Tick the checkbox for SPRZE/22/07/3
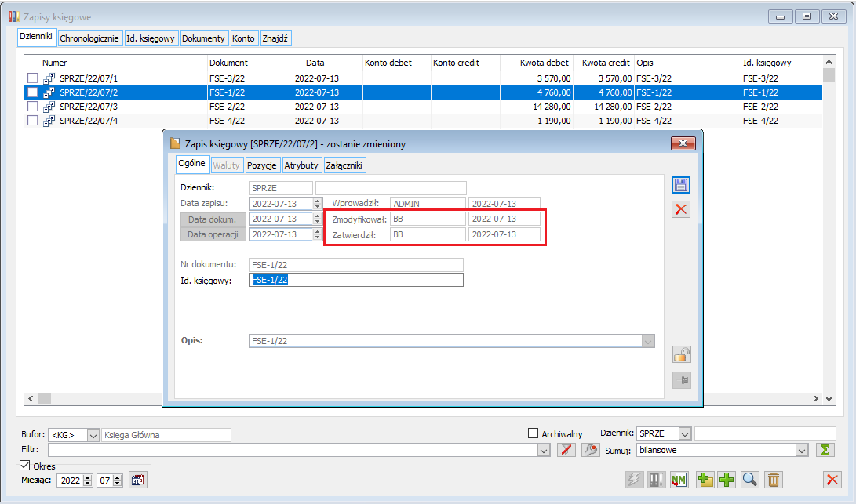856x504 pixels. (x=33, y=107)
